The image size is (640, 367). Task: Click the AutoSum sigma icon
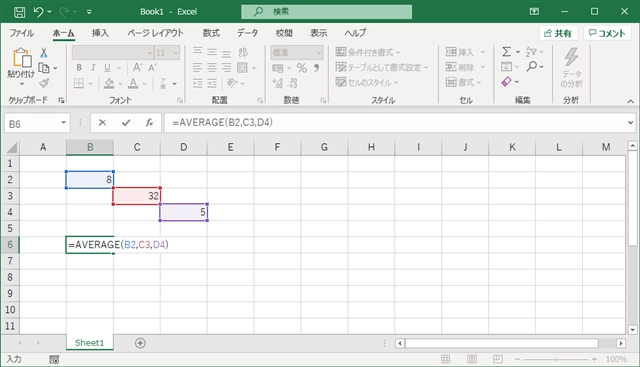[x=506, y=52]
